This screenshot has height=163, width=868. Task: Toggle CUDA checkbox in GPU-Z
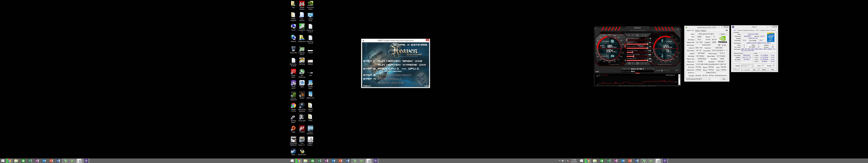[x=703, y=76]
